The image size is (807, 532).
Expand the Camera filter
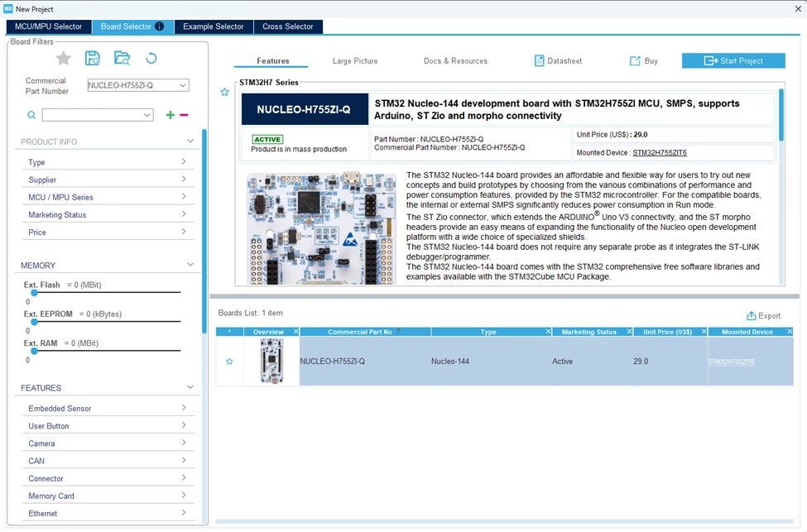[x=184, y=443]
